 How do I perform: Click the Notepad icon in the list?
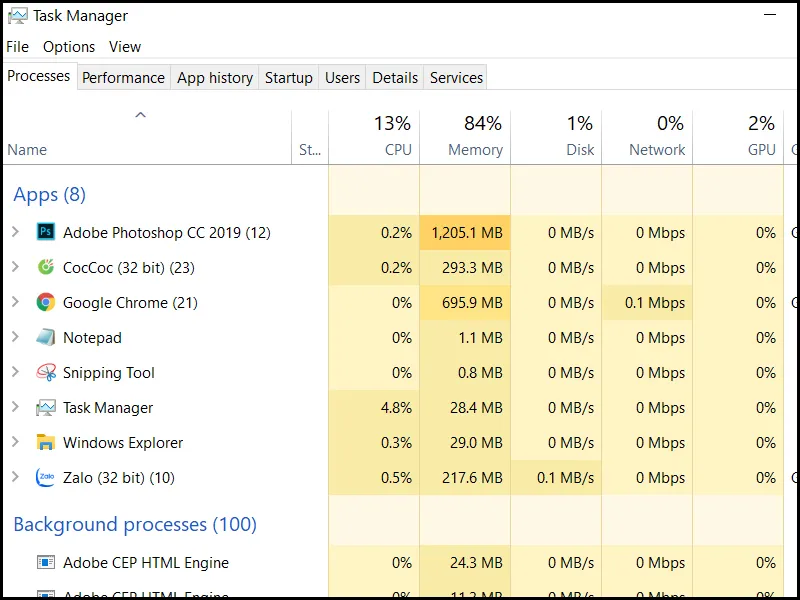[x=46, y=337]
